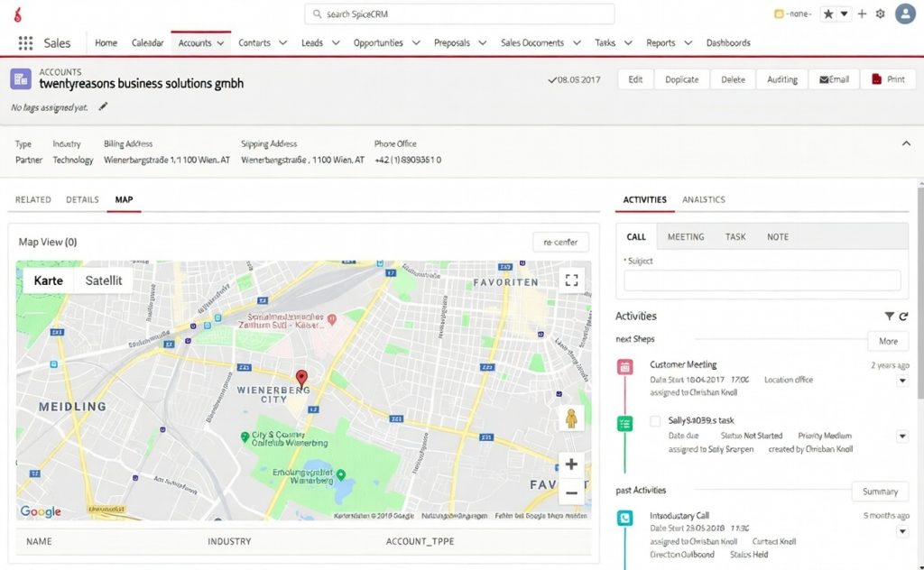Switch to the Details tab
This screenshot has height=570, width=924.
point(82,199)
